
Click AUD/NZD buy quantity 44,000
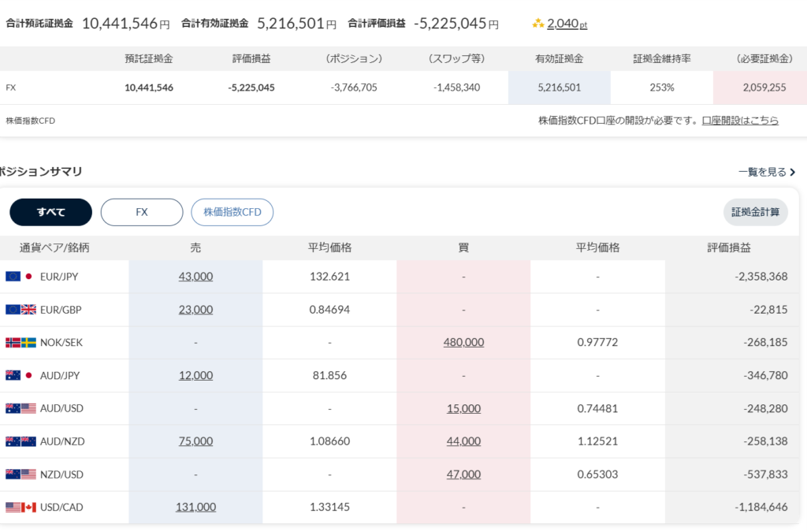(x=463, y=441)
